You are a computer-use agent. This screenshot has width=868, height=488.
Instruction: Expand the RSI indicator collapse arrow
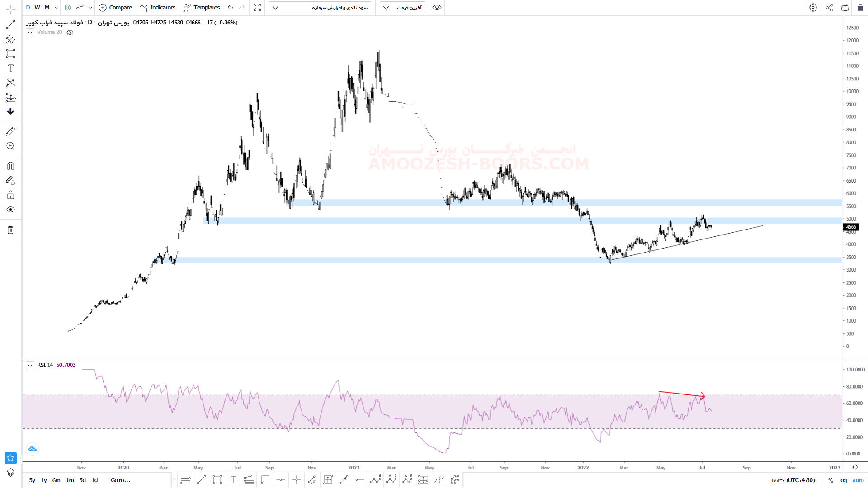(30, 366)
